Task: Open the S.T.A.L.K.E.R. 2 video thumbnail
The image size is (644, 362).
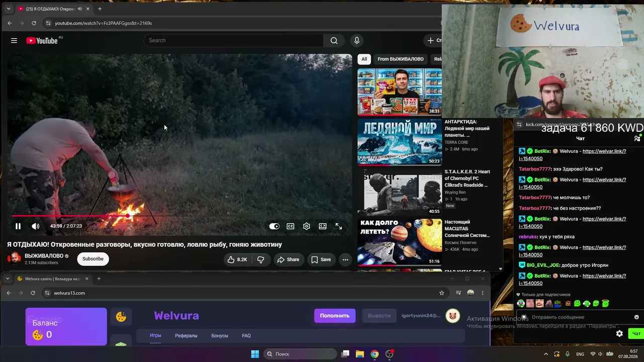Action: click(x=399, y=192)
